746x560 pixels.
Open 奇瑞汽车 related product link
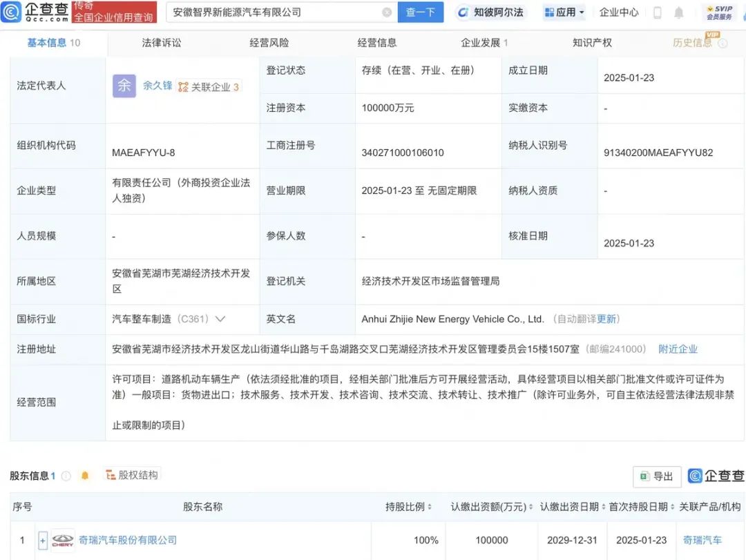[x=702, y=540]
